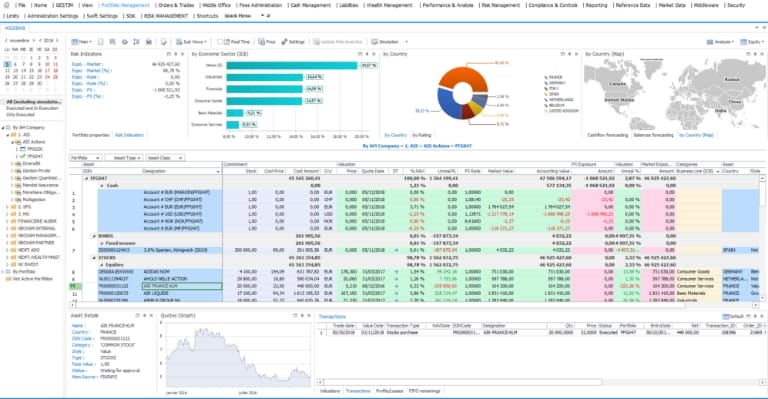Click the expand-collapse rows toolbar icon
The width and height of the screenshot is (768, 399).
pos(136,42)
